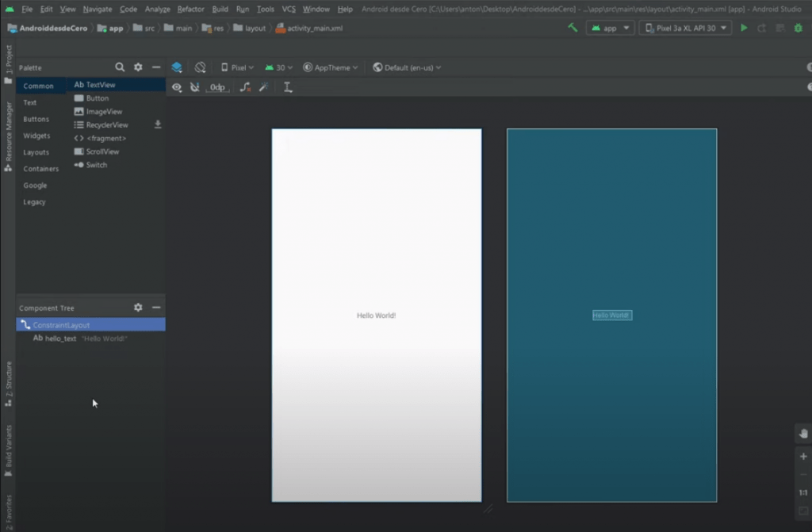This screenshot has width=812, height=532.
Task: Click the Guidelines tool icon
Action: 288,87
